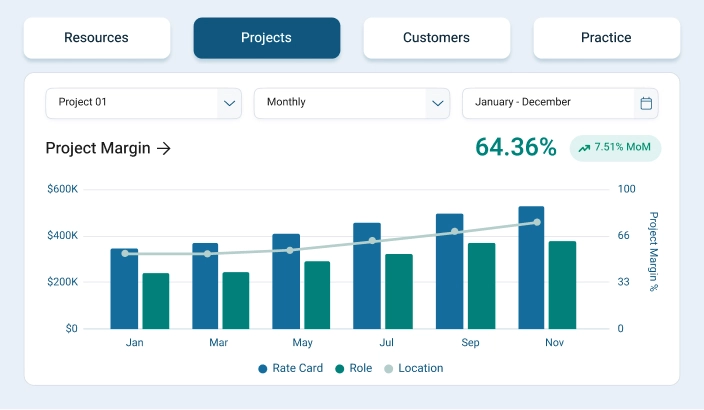Click the May point on margin line

[290, 250]
